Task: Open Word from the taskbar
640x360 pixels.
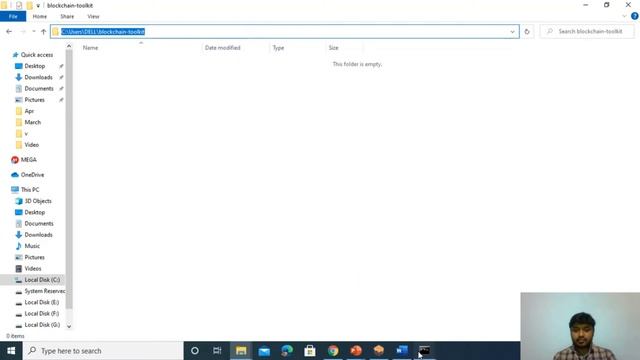Action: [402, 351]
